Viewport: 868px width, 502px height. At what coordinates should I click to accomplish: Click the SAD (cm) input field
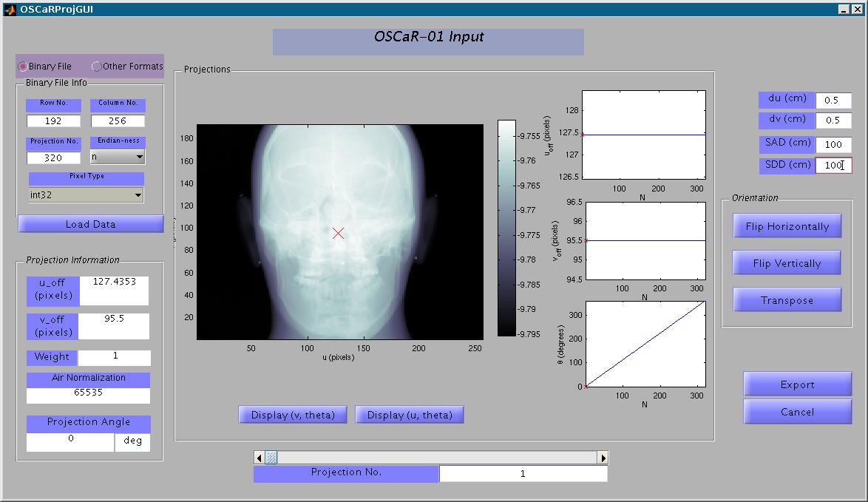tap(833, 144)
